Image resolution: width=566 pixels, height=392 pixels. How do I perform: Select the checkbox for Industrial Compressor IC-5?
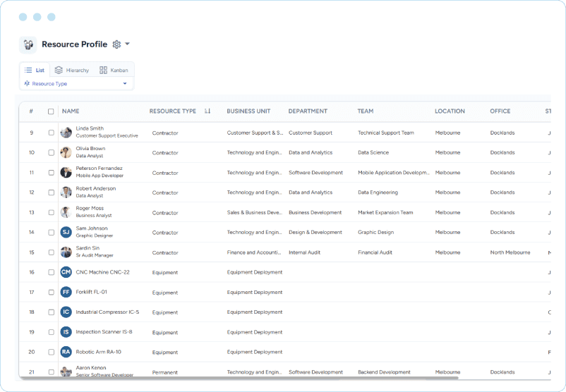tap(52, 312)
